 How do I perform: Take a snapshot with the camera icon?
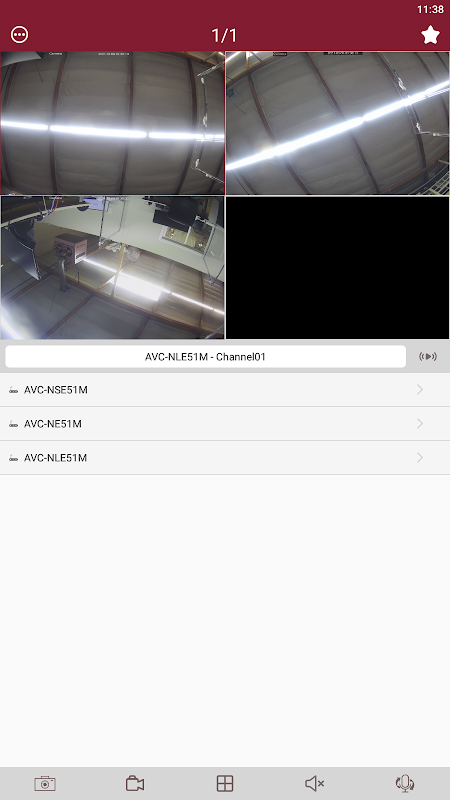[45, 783]
